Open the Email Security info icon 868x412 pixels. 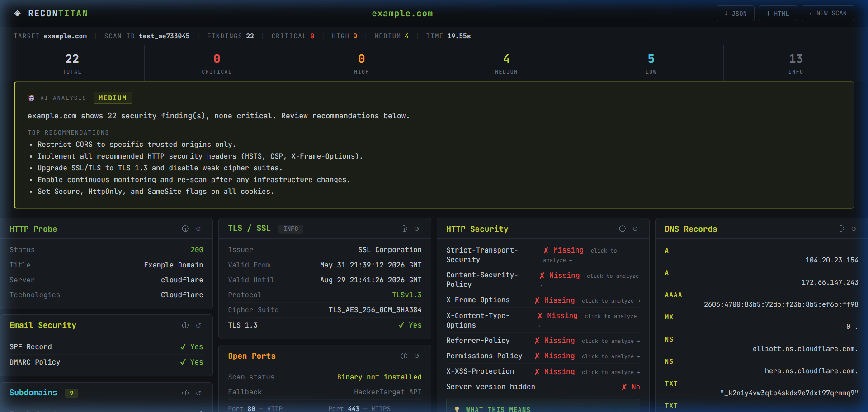pos(185,326)
